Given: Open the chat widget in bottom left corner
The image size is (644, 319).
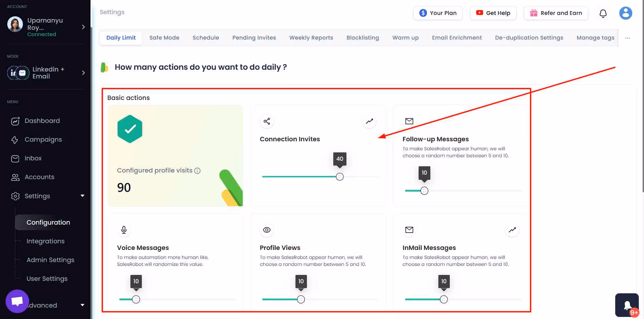Looking at the screenshot, I should click(17, 301).
